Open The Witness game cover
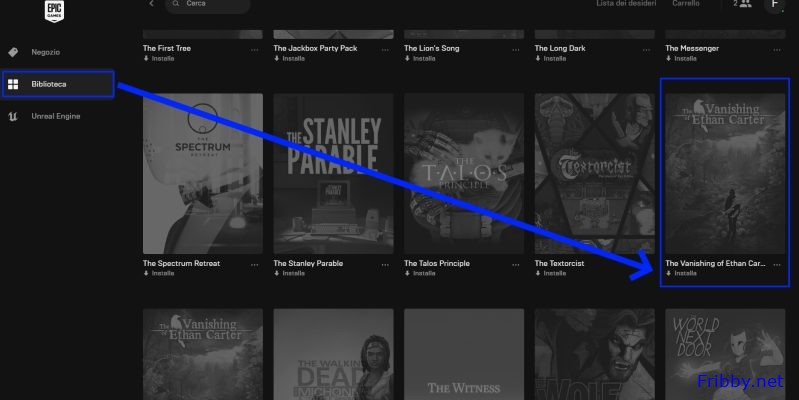Screen dimensions: 799x400 (463, 355)
